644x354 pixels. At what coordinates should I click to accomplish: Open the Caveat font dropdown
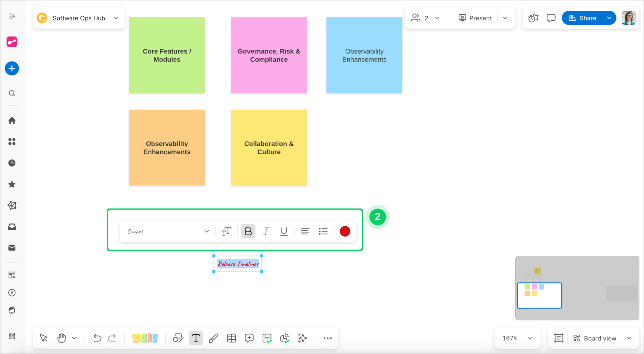pos(167,231)
